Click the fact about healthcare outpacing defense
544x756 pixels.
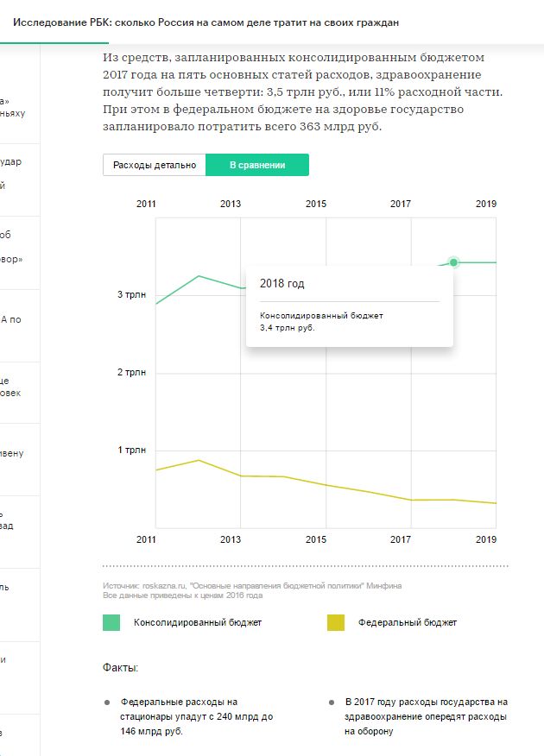click(426, 716)
